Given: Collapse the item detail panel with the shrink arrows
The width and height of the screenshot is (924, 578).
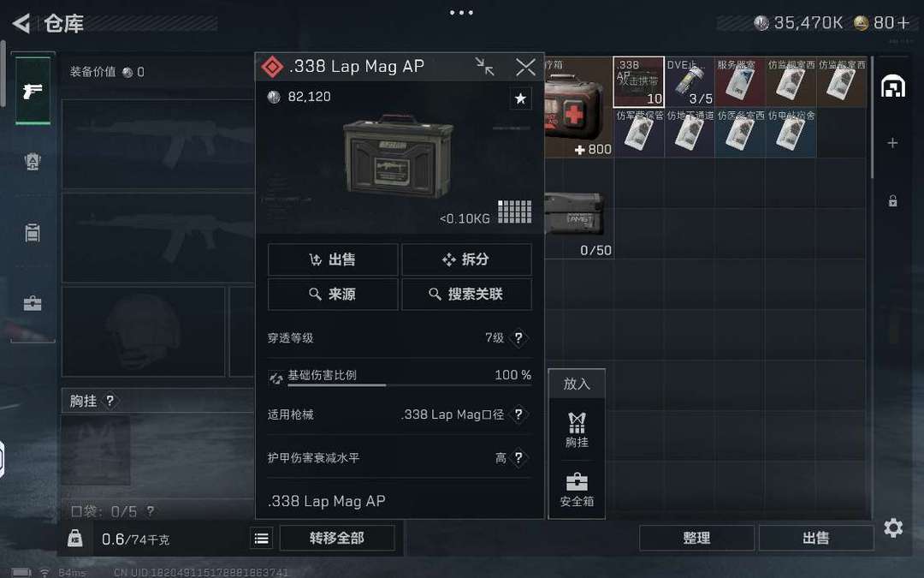Looking at the screenshot, I should 485,66.
